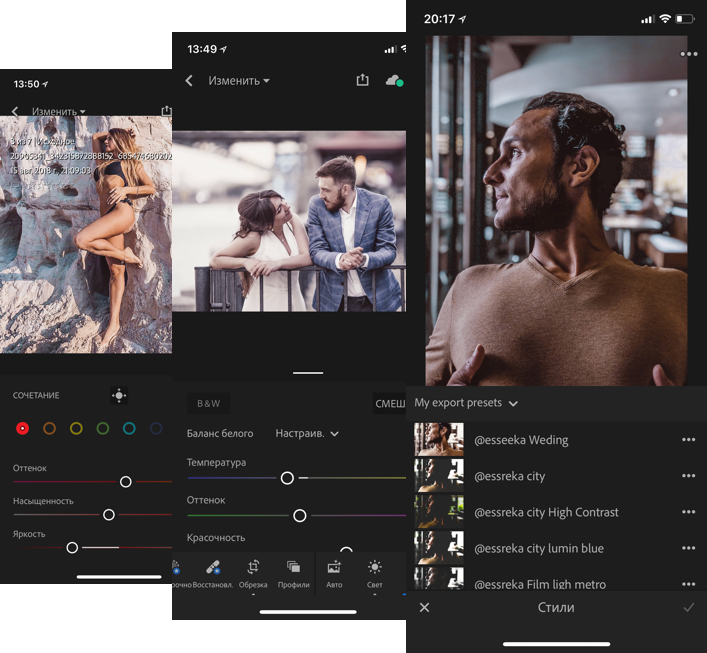
Task: Select the Восстановл. healing tool
Action: pos(213,574)
